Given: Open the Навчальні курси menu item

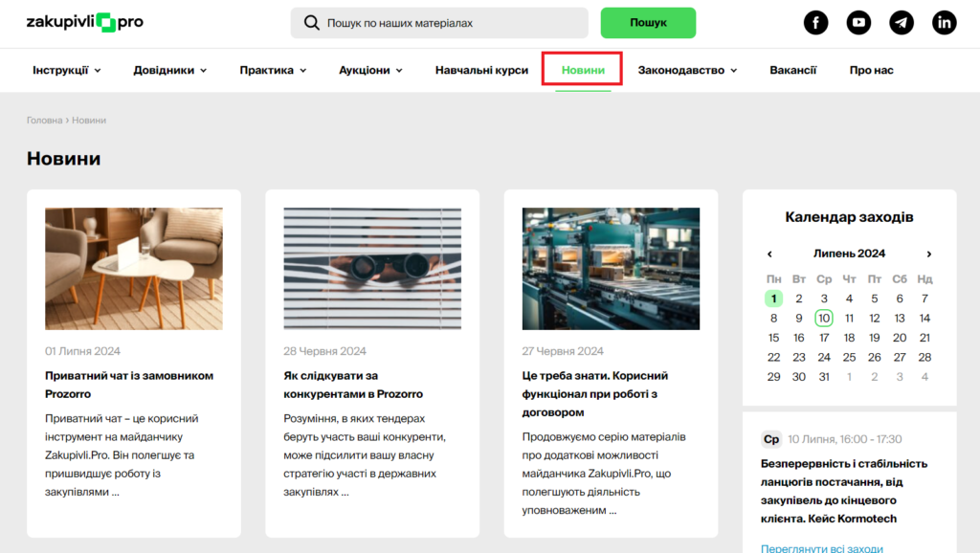Looking at the screenshot, I should pos(481,70).
